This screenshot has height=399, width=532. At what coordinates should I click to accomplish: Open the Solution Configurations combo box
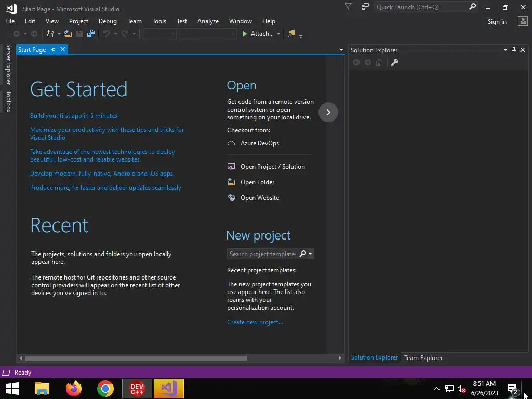tap(159, 34)
